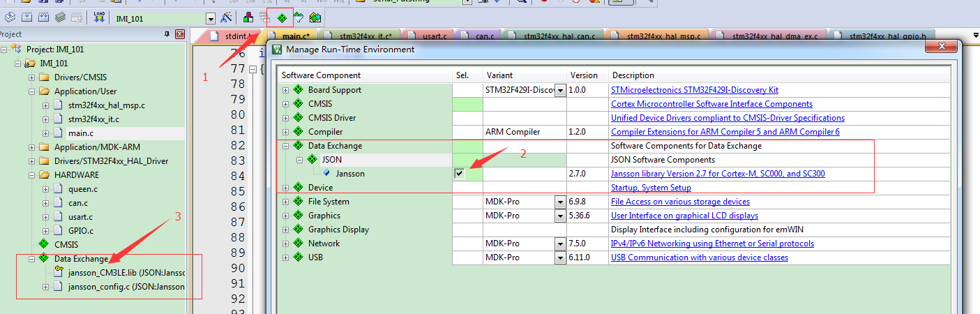This screenshot has width=980, height=314.
Task: Switch to the stm32f4xx_it.c* editor tab
Action: click(x=359, y=36)
